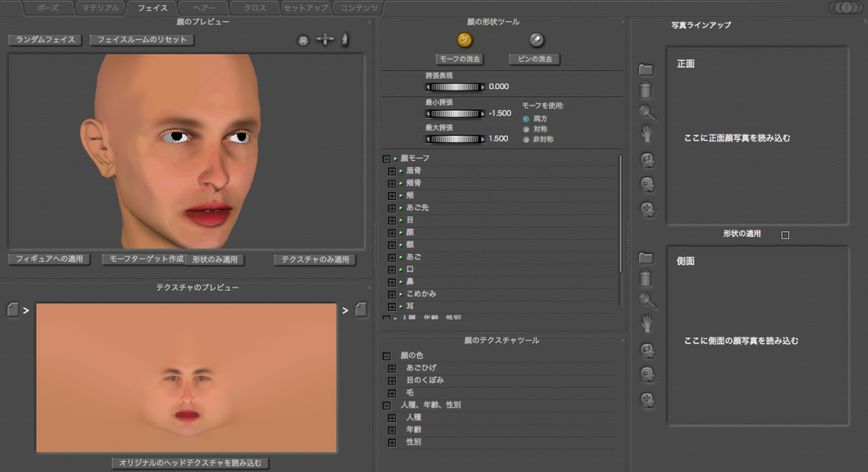This screenshot has width=868, height=472.
Task: Collapse the 顔の色 texture group
Action: (x=387, y=357)
